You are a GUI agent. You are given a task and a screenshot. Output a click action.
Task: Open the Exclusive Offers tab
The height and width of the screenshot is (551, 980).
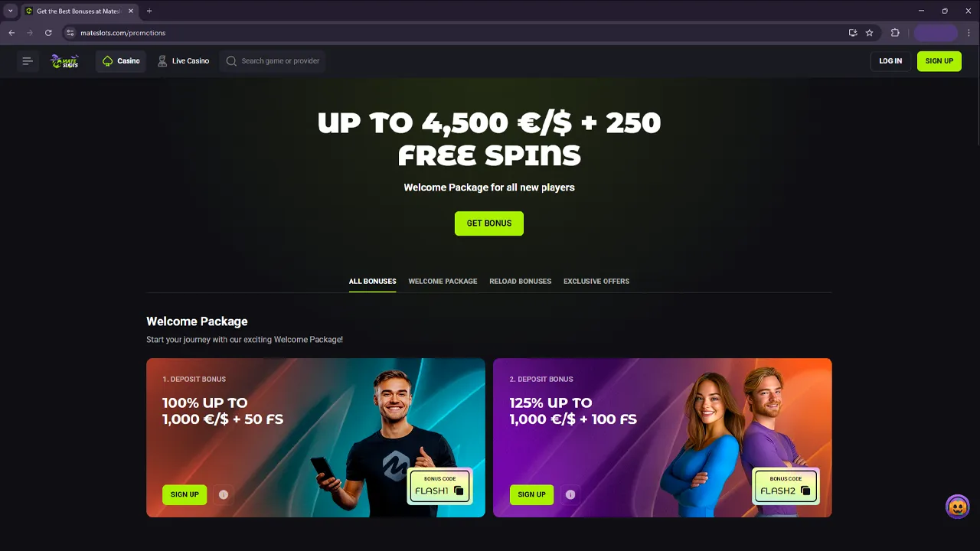tap(596, 282)
